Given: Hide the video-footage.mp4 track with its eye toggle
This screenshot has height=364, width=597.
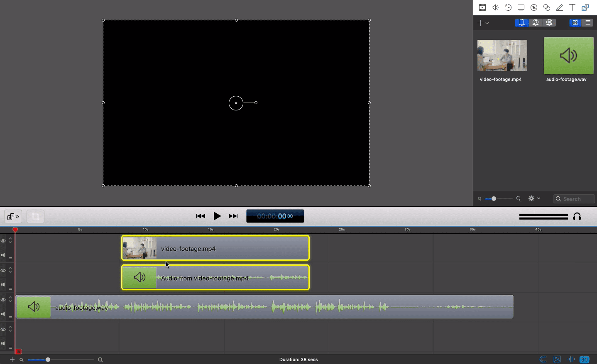Looking at the screenshot, I should tap(3, 241).
